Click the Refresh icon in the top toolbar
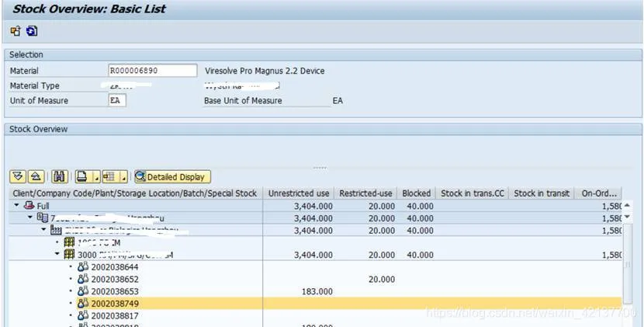 32,31
